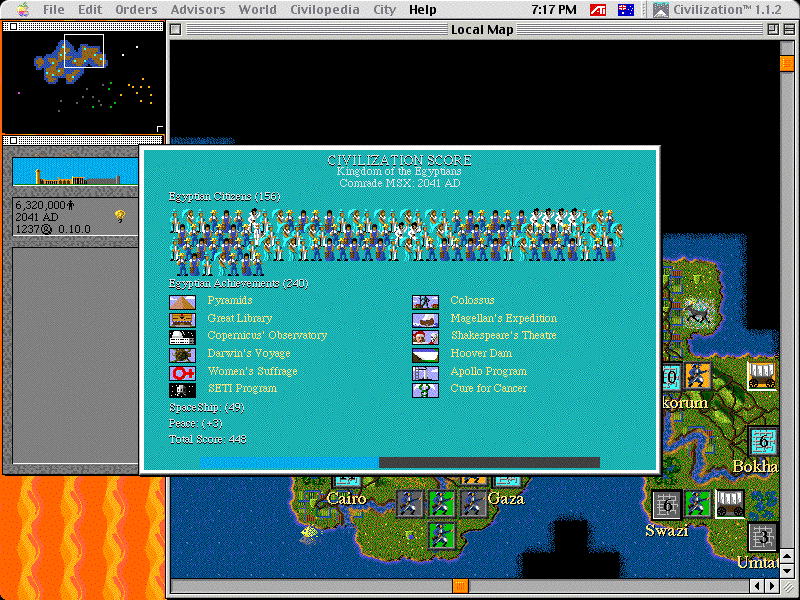Open the Apple menu
Image resolution: width=800 pixels, height=600 pixels.
coord(23,9)
